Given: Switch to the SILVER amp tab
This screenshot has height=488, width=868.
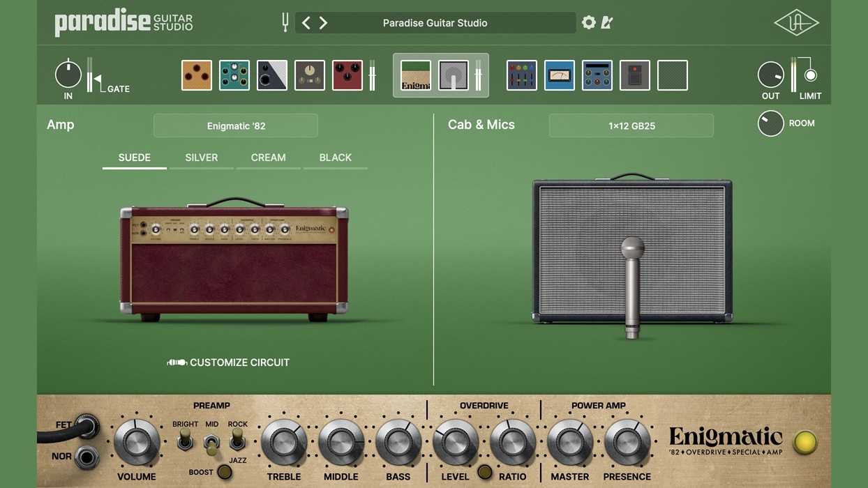Looking at the screenshot, I should (x=202, y=158).
